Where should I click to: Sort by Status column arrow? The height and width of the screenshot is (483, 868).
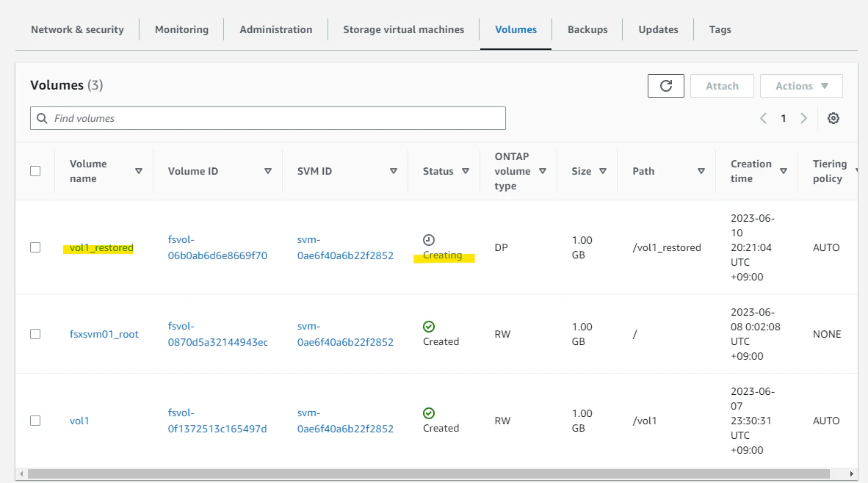(x=466, y=172)
